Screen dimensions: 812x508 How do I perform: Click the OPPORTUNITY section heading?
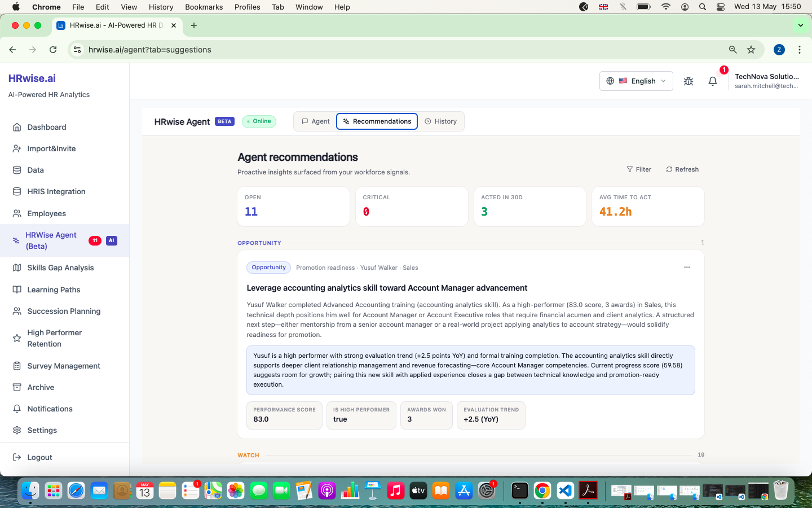click(x=259, y=243)
